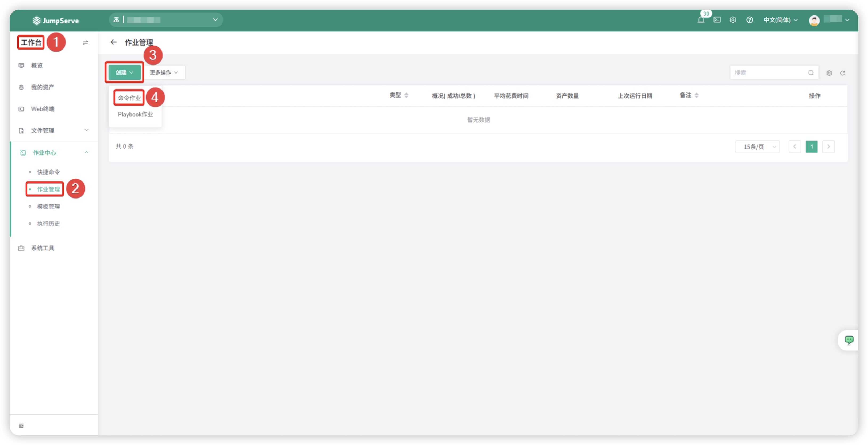The image size is (868, 445).
Task: Click the 搜索 search input field
Action: (x=768, y=73)
